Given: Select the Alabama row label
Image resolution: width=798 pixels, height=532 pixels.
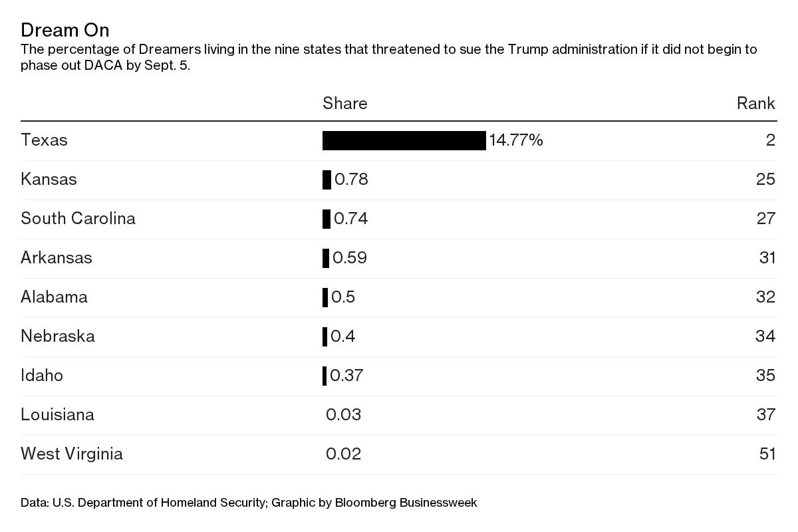Looking at the screenshot, I should pyautogui.click(x=55, y=297).
